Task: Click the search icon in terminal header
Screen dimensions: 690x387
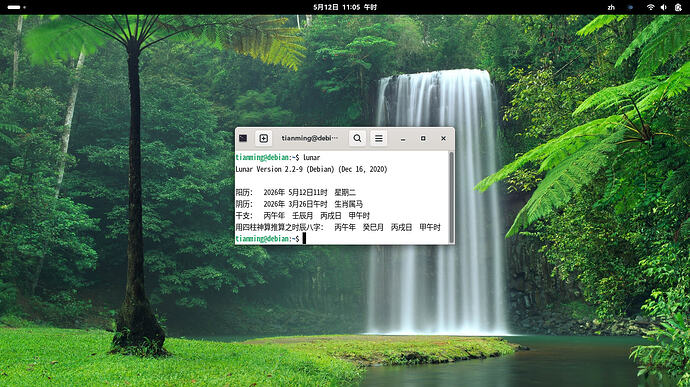Action: [357, 138]
